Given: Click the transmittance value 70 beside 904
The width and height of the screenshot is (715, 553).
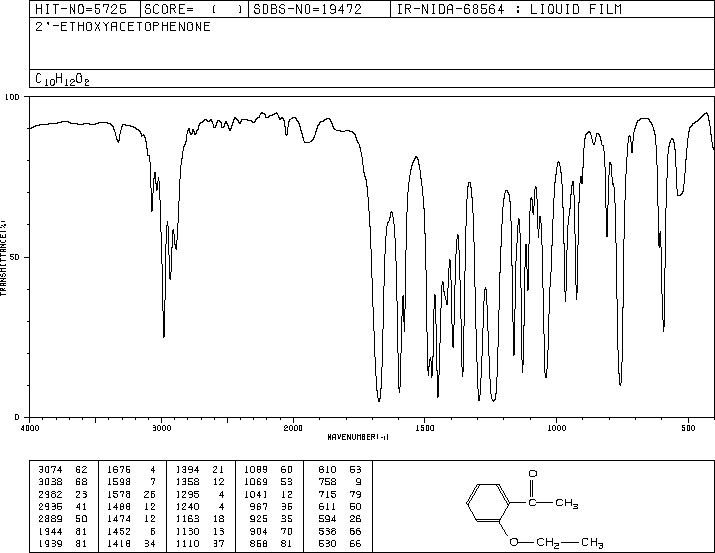Looking at the screenshot, I should (287, 531).
